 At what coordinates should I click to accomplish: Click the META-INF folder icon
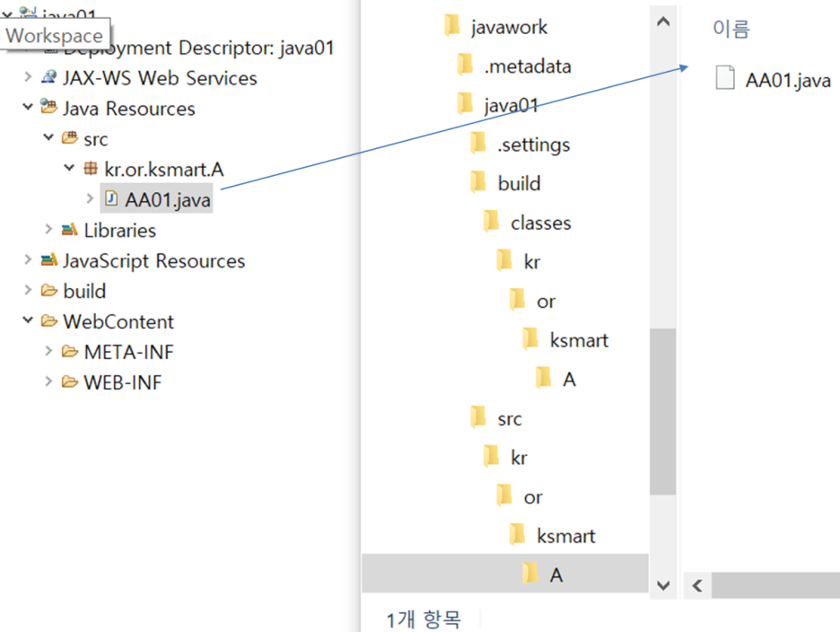click(x=70, y=351)
